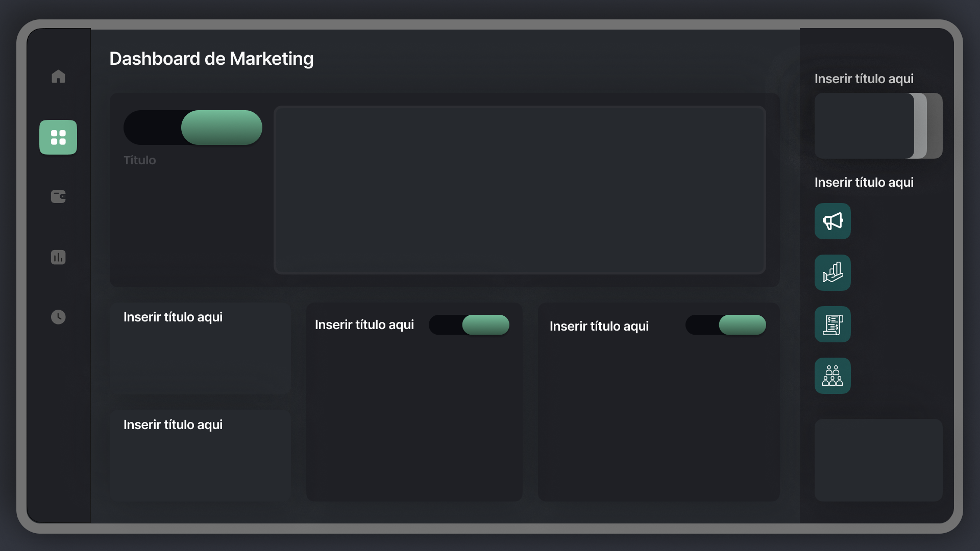Select the growth chart on hand icon
This screenshot has height=551, width=980.
[x=832, y=272]
